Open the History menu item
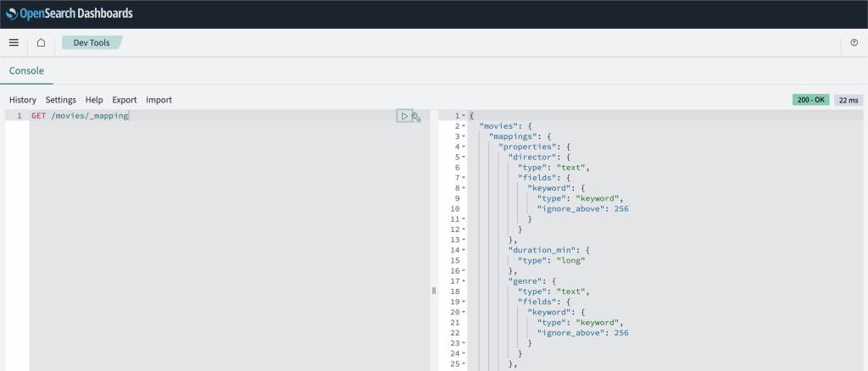This screenshot has height=371, width=868. (x=23, y=100)
